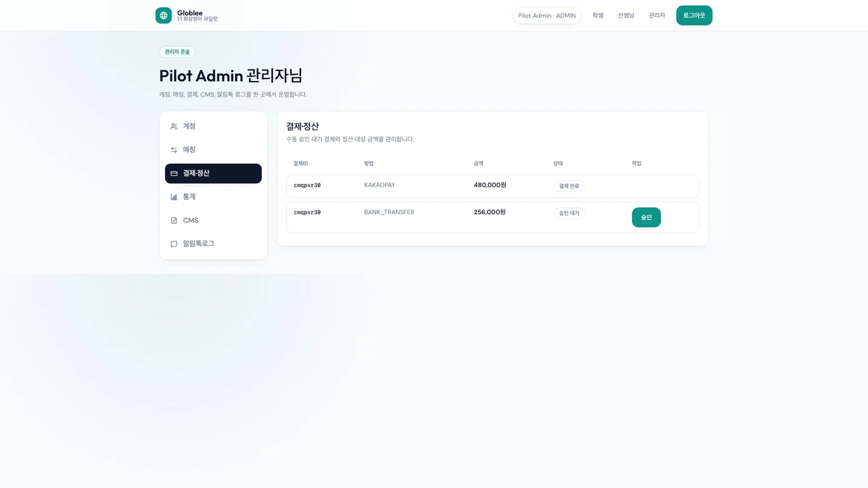Click the 결제 완료 status badge

(x=569, y=186)
